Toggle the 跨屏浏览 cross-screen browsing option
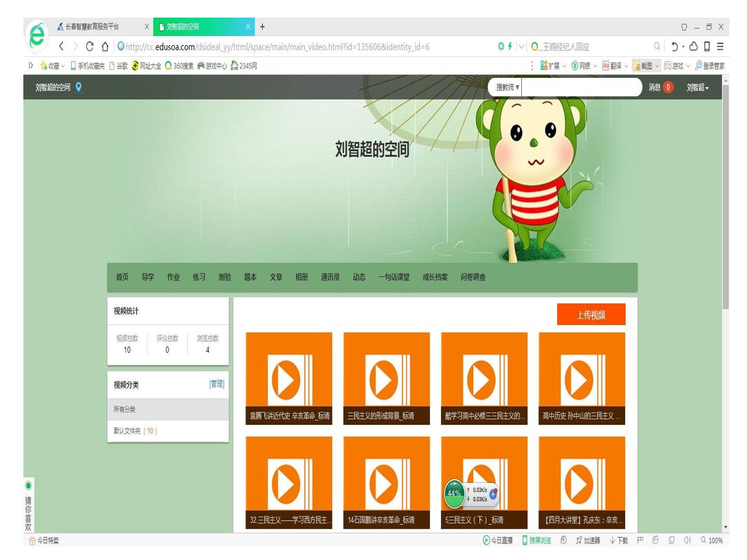The width and height of the screenshot is (747, 560). click(x=536, y=540)
